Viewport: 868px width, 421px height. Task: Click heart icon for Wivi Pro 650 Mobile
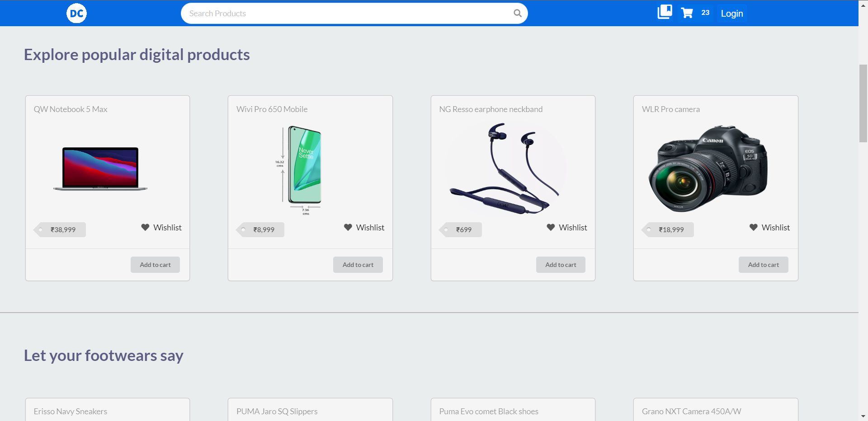[348, 227]
